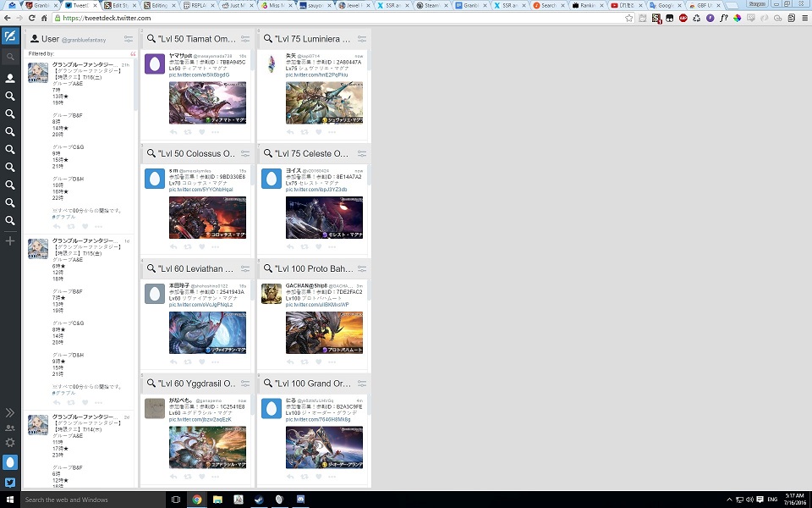Screen dimensions: 812x508
Task: Open options for Lvl 50 Colossus column
Action: point(245,154)
